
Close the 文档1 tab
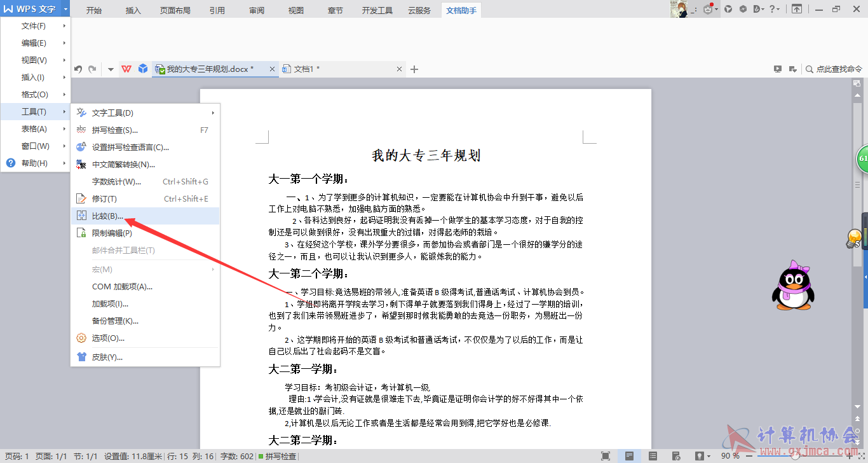click(x=400, y=69)
